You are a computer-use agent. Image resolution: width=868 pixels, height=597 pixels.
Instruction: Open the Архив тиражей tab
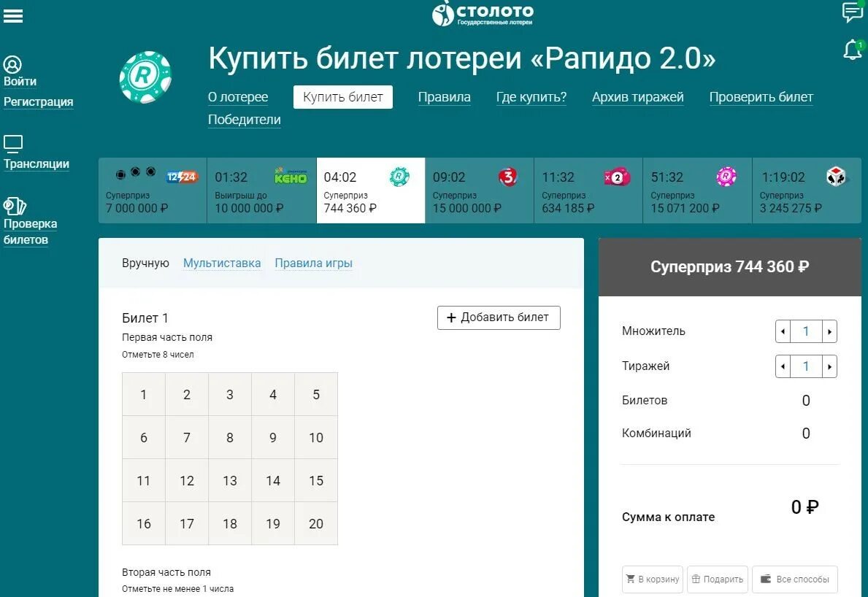click(x=638, y=97)
